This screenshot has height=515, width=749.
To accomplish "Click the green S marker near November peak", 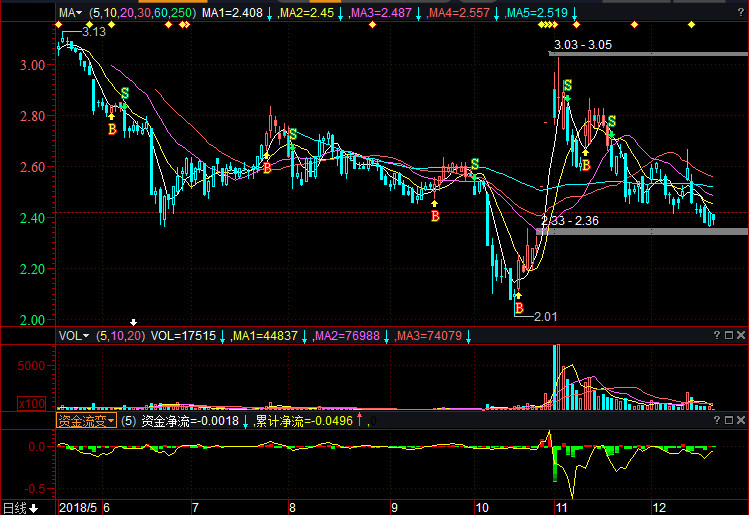I will tap(567, 86).
